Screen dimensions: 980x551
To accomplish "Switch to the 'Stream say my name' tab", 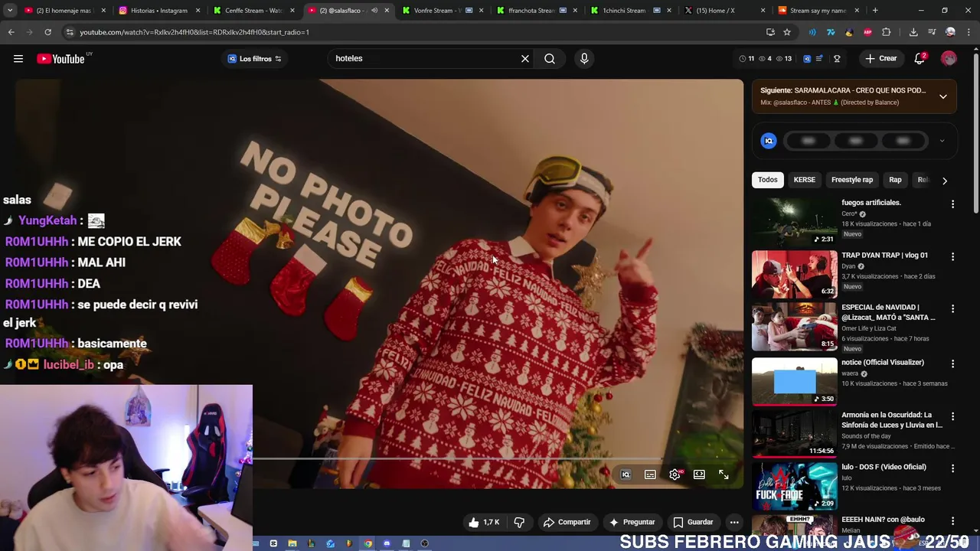I will (818, 11).
